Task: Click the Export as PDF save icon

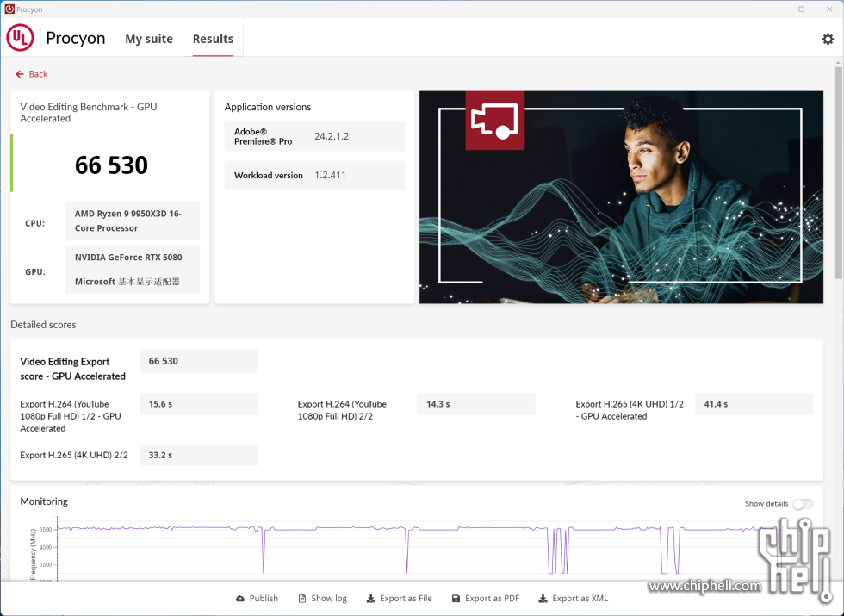Action: pos(456,598)
